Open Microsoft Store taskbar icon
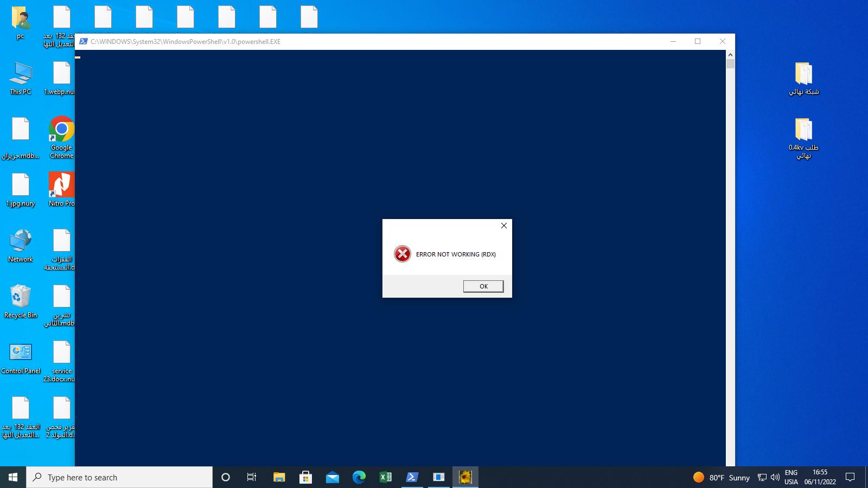Image resolution: width=868 pixels, height=488 pixels. [305, 477]
